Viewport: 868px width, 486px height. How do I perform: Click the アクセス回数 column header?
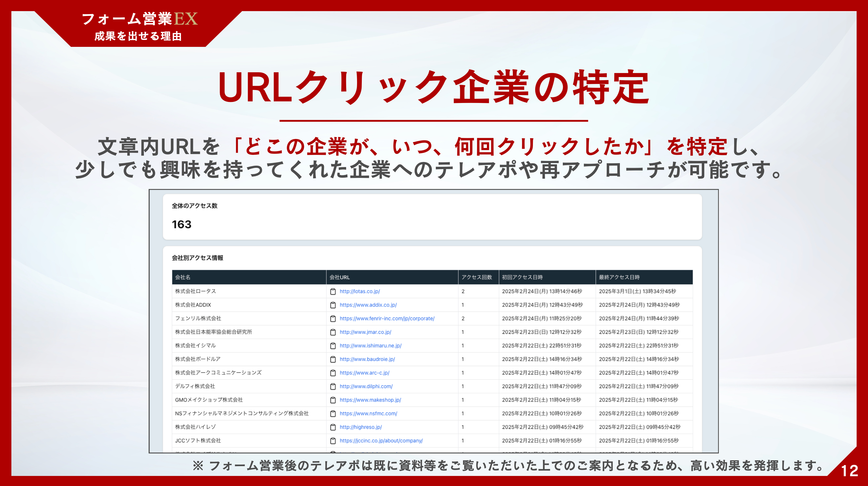click(x=477, y=277)
